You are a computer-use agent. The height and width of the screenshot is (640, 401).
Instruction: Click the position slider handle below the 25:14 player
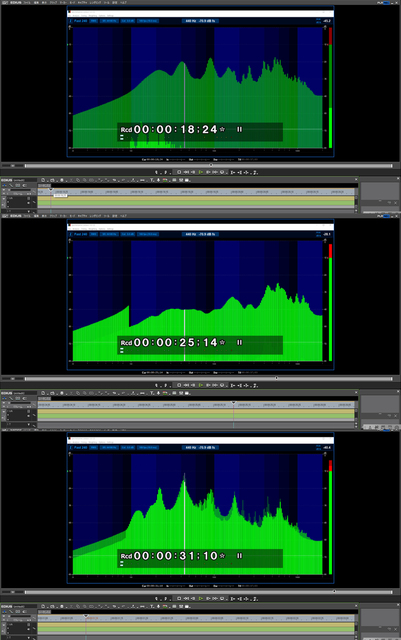click(276, 378)
